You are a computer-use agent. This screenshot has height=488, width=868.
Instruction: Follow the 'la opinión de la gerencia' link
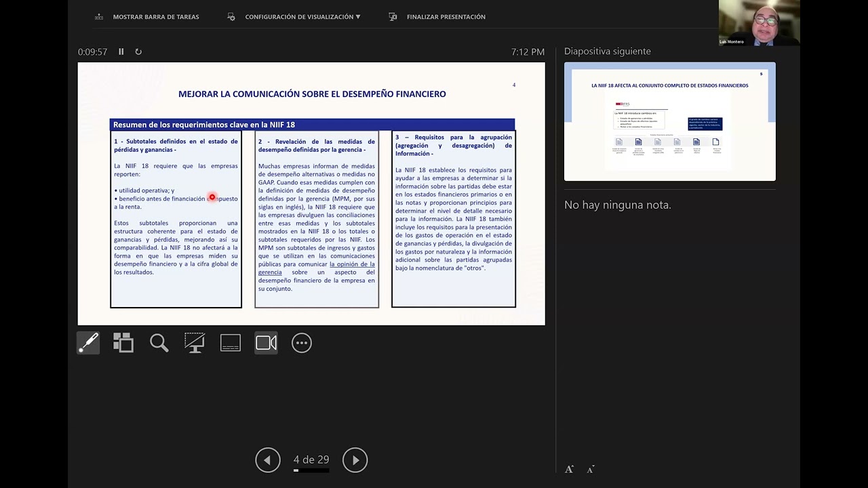click(317, 268)
